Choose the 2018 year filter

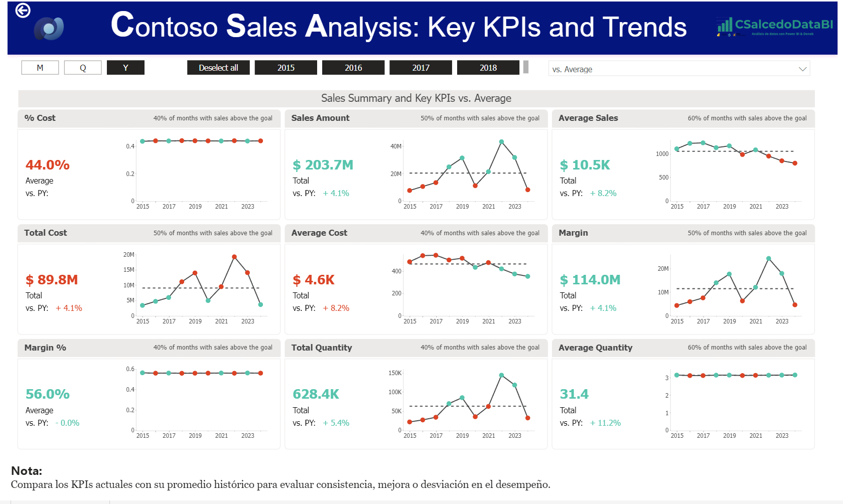tap(488, 68)
